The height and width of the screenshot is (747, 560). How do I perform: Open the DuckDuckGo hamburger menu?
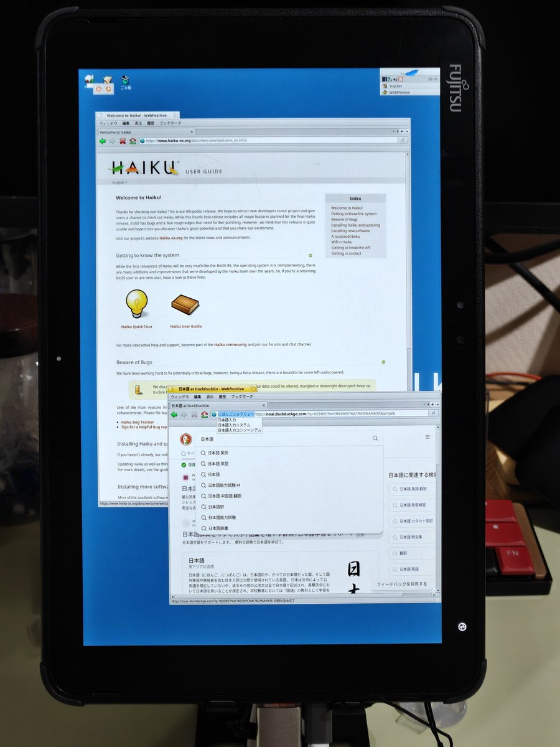pyautogui.click(x=427, y=438)
